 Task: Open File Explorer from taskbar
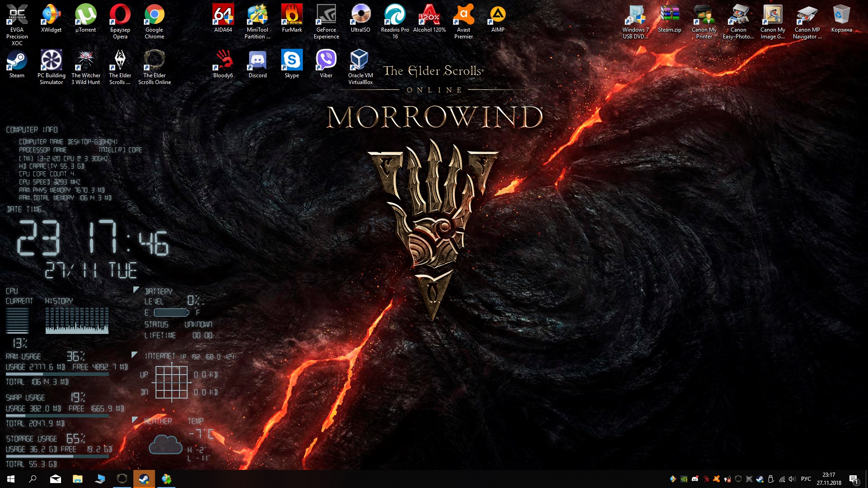78,479
